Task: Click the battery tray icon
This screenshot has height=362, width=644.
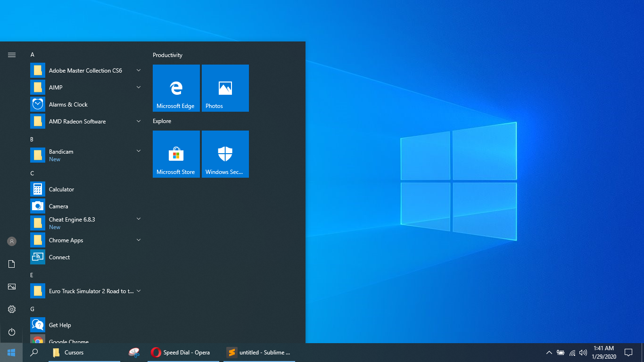Action: [x=561, y=353]
